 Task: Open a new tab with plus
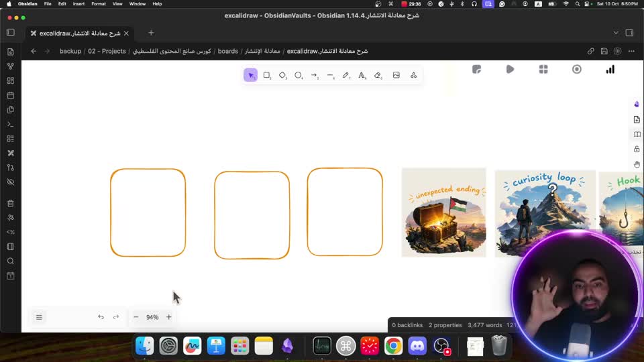pos(151,33)
